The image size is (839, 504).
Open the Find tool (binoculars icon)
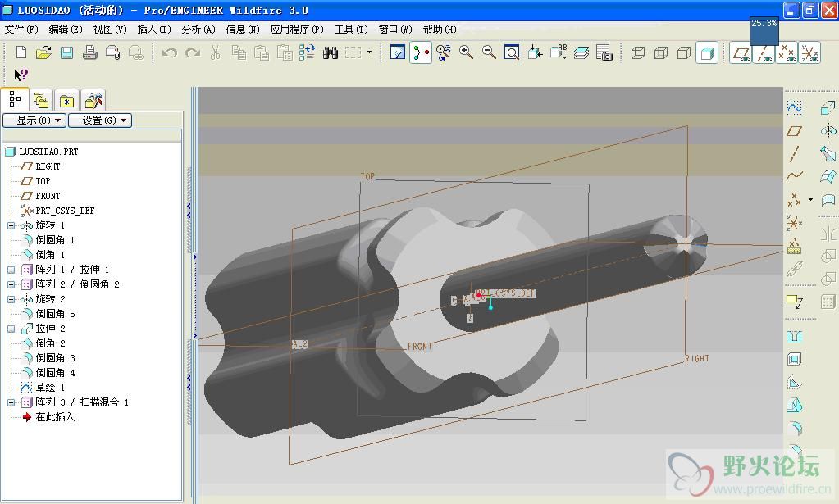(x=331, y=52)
